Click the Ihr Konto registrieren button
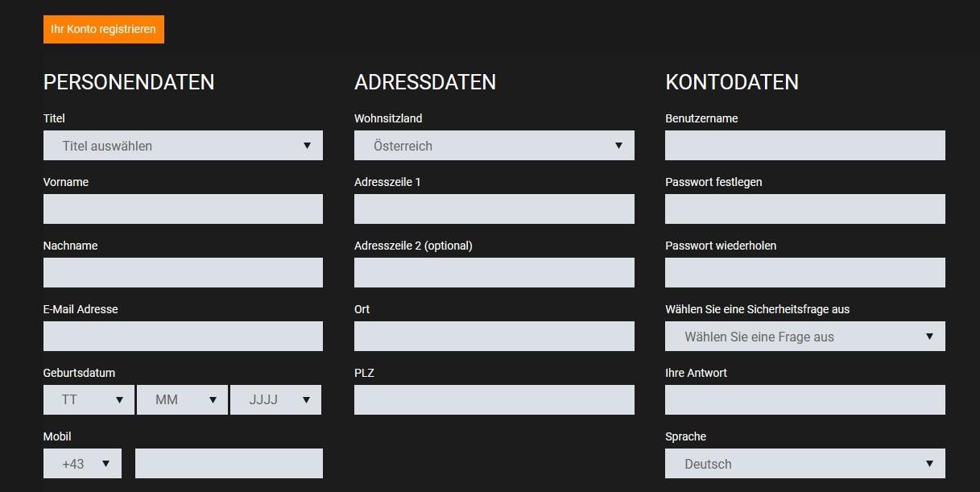The image size is (980, 492). (104, 29)
